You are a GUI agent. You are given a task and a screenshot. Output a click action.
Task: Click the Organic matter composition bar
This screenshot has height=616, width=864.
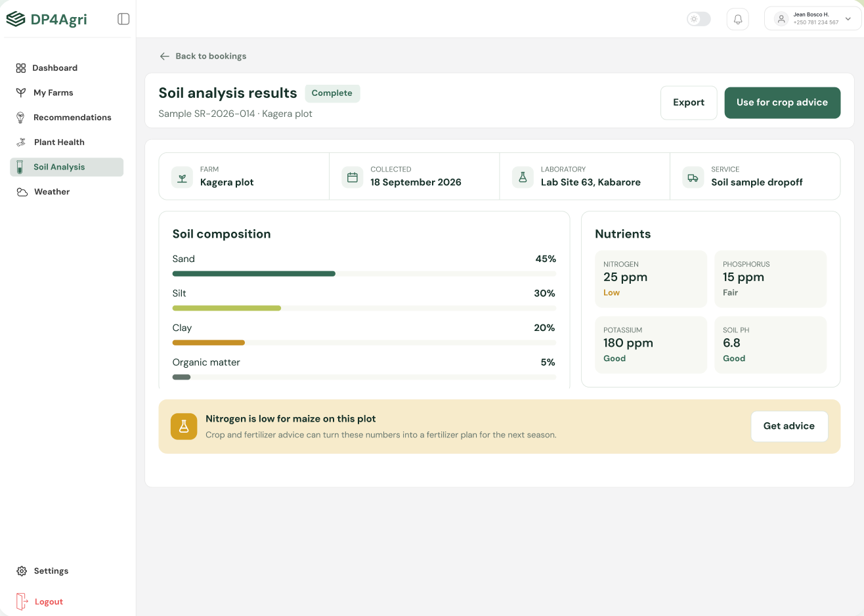[364, 377]
